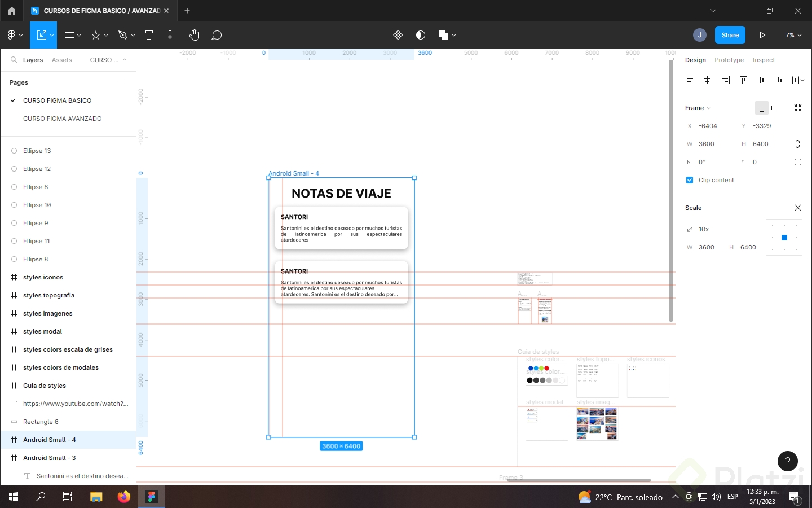This screenshot has height=508, width=812.
Task: Open the Figma main menu chevron
Action: (x=21, y=35)
